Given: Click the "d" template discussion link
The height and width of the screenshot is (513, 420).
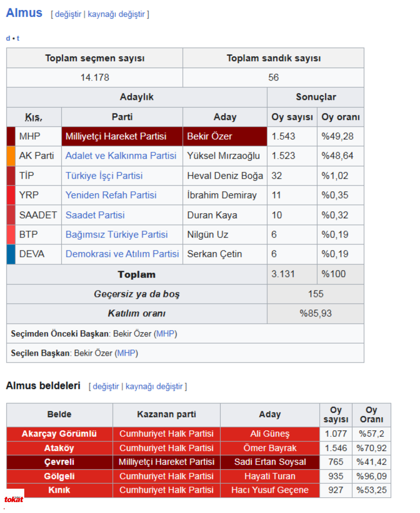Looking at the screenshot, I should tap(8, 38).
